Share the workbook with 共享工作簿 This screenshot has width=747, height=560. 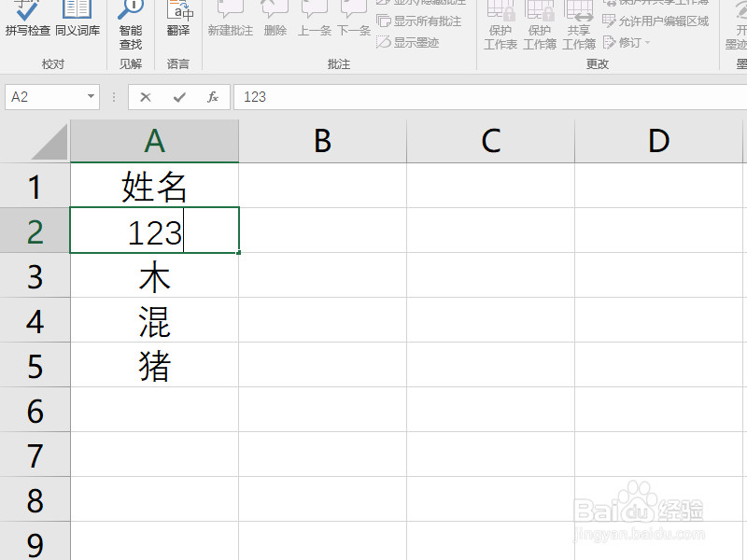tap(579, 28)
